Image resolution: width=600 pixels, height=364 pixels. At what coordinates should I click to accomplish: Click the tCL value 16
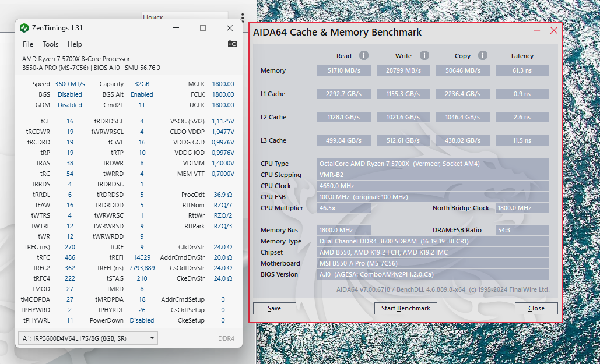coord(70,121)
